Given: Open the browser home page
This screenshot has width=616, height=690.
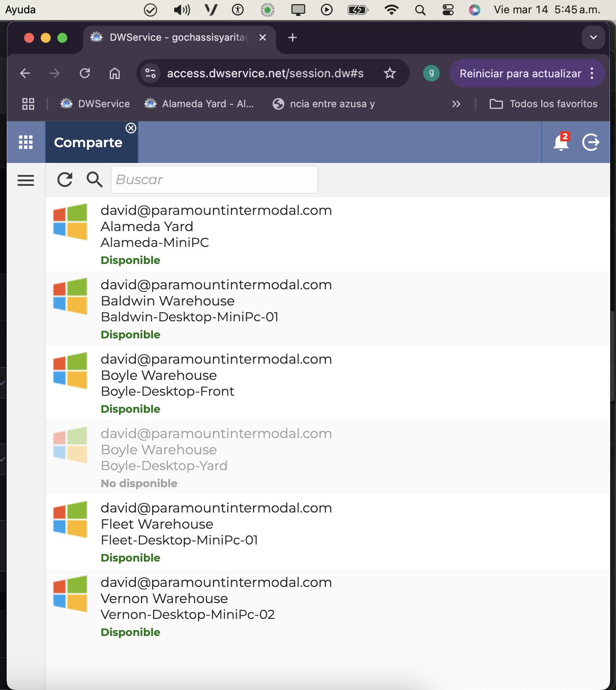Looking at the screenshot, I should 115,74.
